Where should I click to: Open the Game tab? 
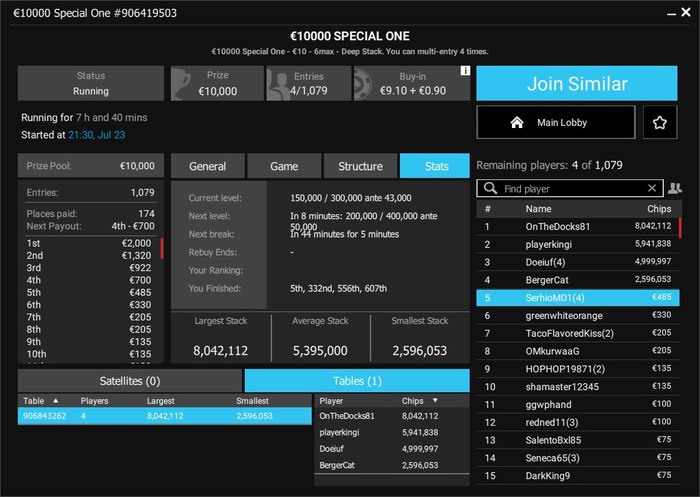click(x=284, y=166)
